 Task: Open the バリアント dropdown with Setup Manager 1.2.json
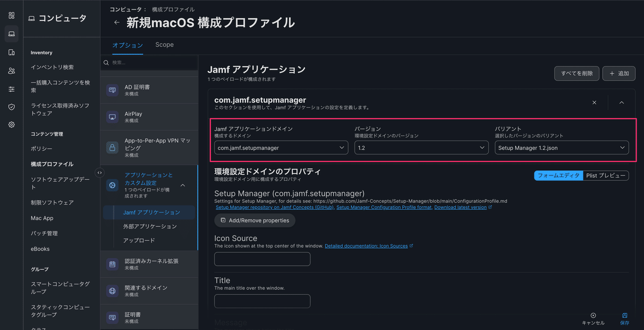coord(562,146)
